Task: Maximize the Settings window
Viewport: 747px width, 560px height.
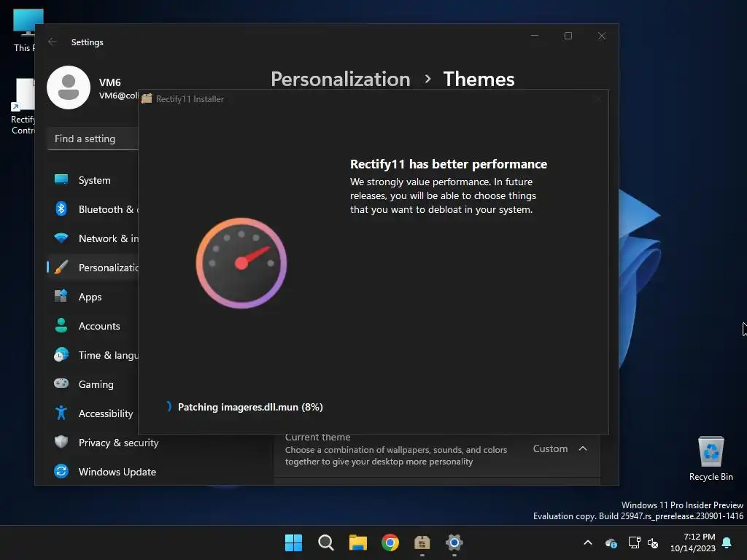Action: pyautogui.click(x=568, y=36)
